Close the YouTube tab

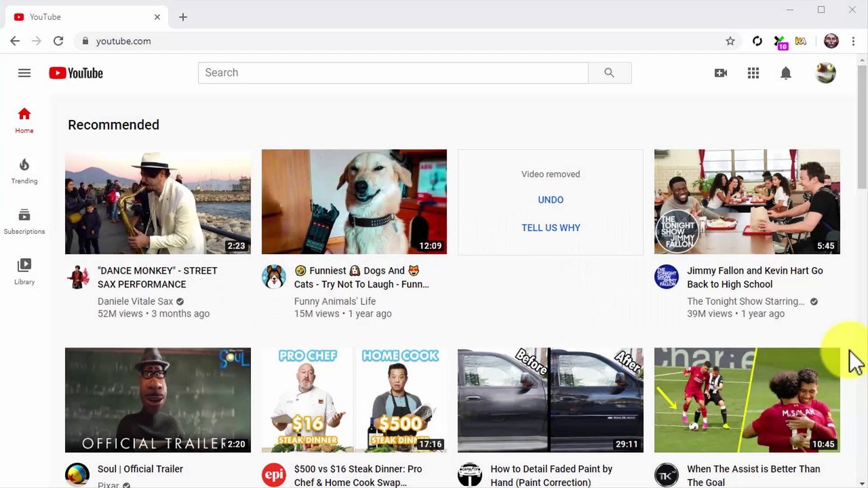(157, 17)
